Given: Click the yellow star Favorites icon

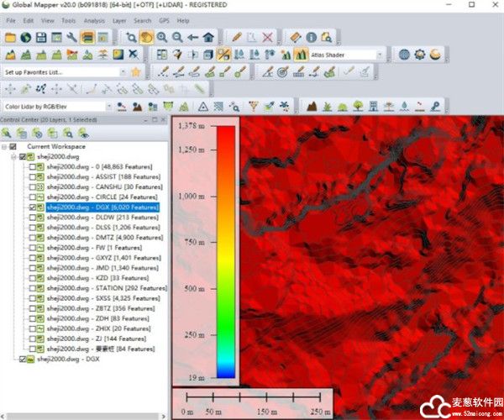Looking at the screenshot, I should pyautogui.click(x=135, y=72).
